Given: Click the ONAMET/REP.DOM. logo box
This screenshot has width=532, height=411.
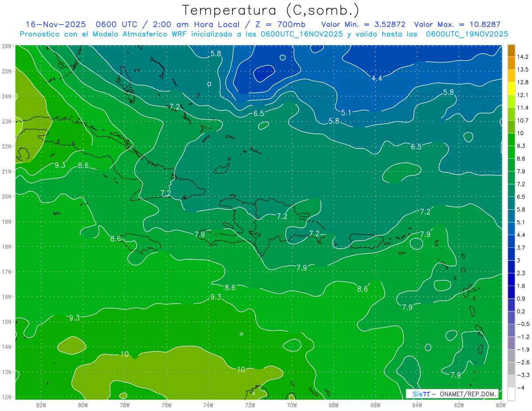Looking at the screenshot, I should coord(452,394).
